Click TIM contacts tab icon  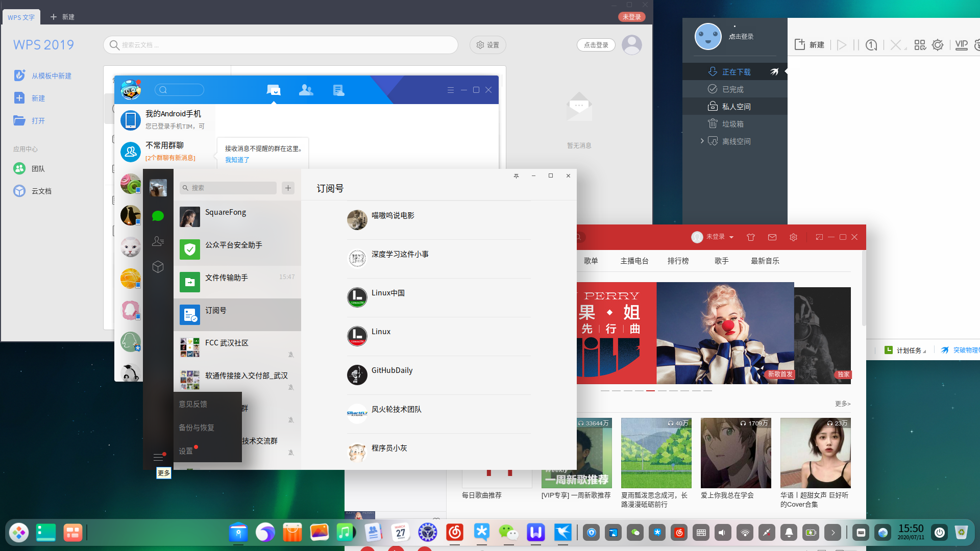[306, 90]
